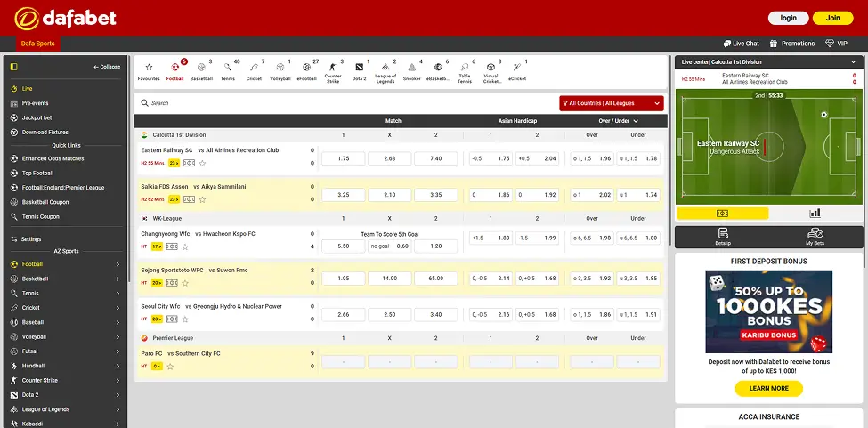The height and width of the screenshot is (428, 868).
Task: Favourite the Paro FC match
Action: click(170, 367)
